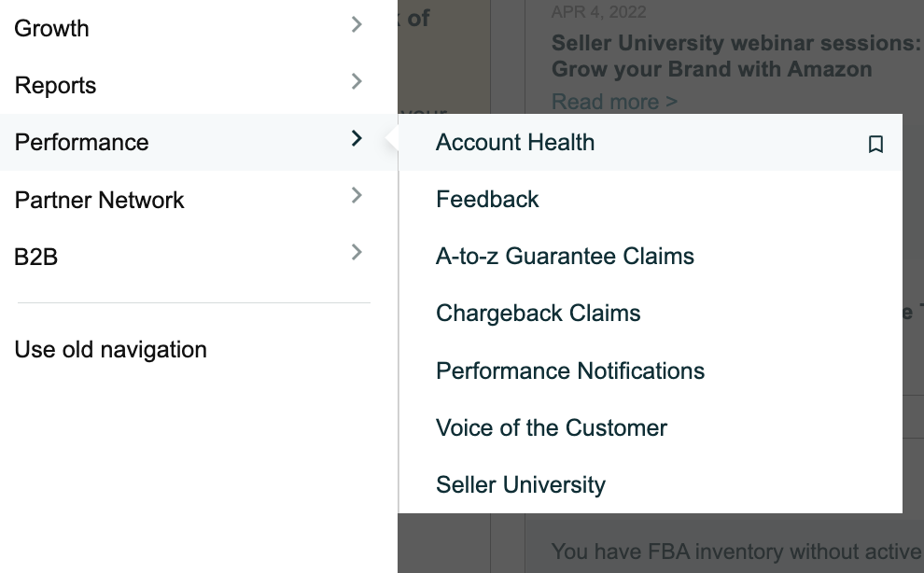Click the Performance menu label
Viewport: 924px width, 573px height.
click(81, 143)
